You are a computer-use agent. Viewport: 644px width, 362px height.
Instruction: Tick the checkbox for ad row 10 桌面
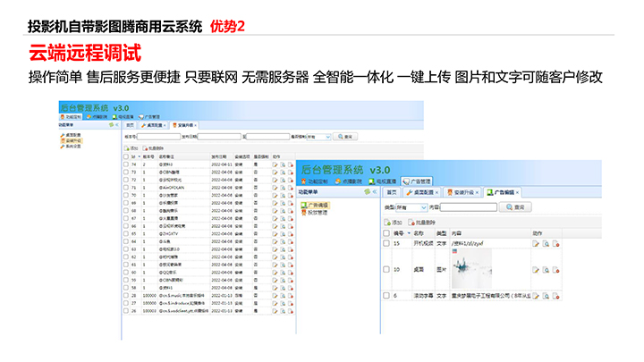pyautogui.click(x=386, y=269)
